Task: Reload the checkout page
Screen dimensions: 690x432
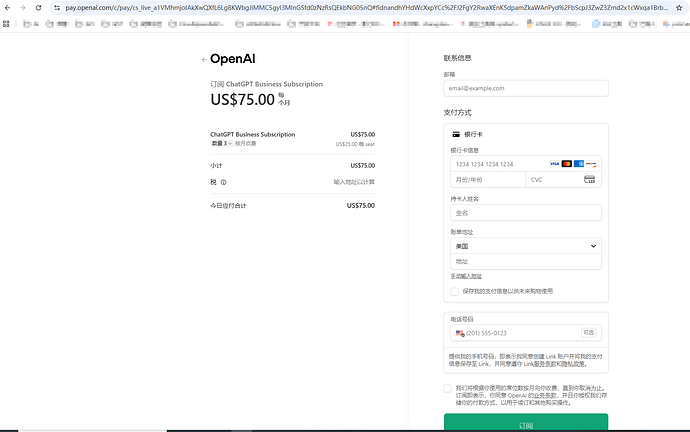Action: coord(39,7)
